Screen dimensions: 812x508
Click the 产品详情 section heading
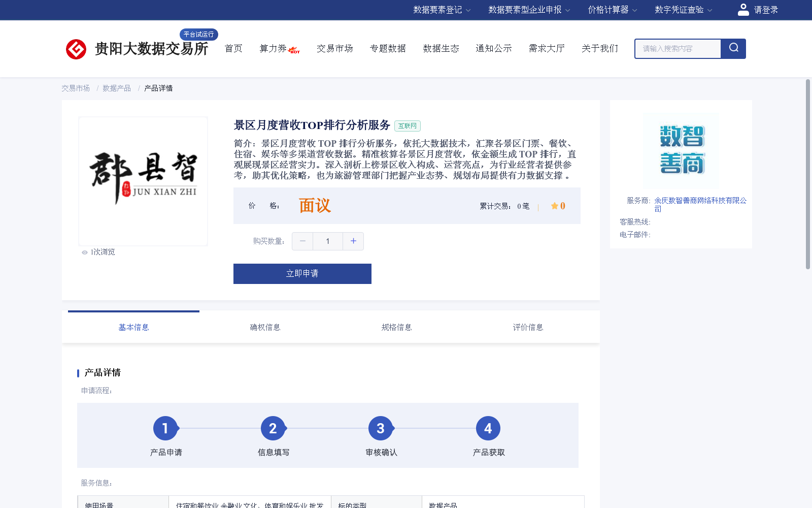tap(103, 373)
